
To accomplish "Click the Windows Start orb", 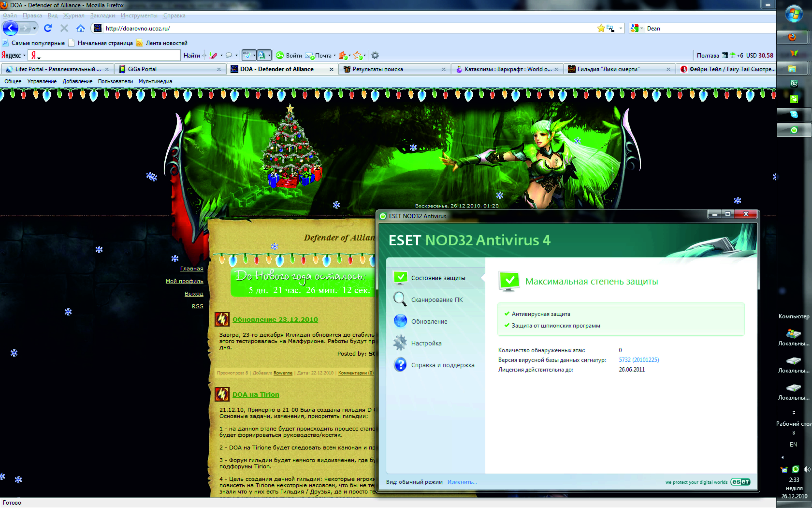I will 794,14.
